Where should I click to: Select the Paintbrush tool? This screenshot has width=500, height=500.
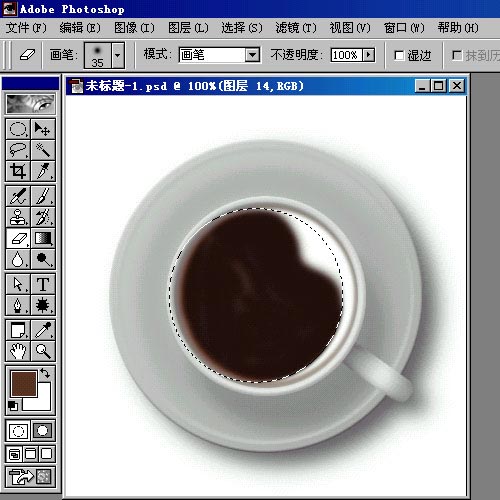(43, 196)
